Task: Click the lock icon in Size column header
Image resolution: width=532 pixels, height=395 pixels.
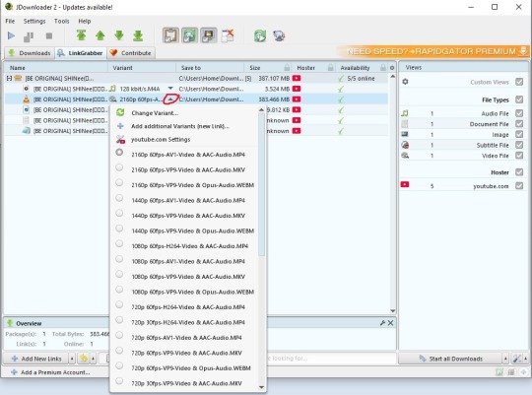Action: tap(287, 68)
